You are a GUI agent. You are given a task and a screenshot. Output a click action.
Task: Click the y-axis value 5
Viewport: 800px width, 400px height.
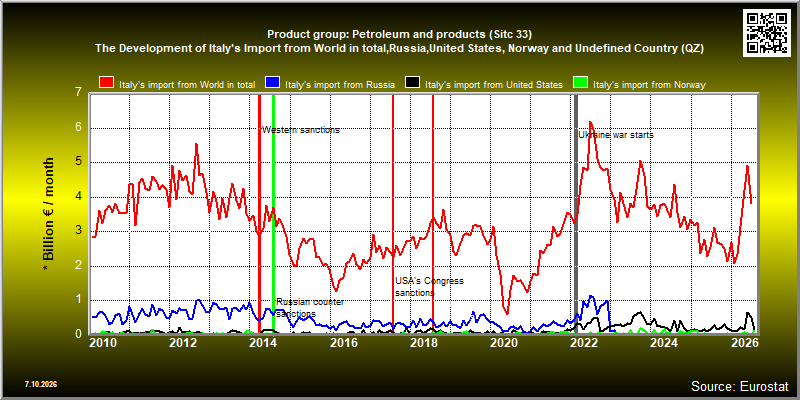(78, 162)
